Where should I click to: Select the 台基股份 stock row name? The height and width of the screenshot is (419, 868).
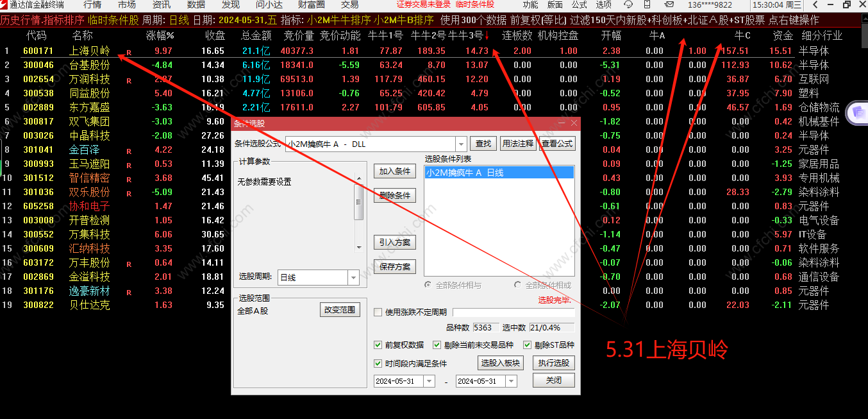pos(90,65)
